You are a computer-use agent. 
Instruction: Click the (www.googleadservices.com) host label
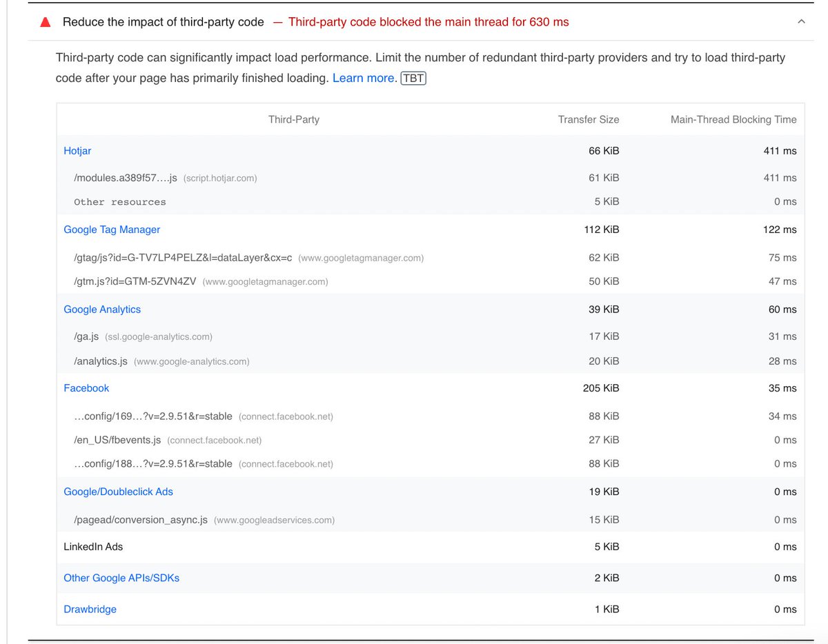pyautogui.click(x=275, y=520)
